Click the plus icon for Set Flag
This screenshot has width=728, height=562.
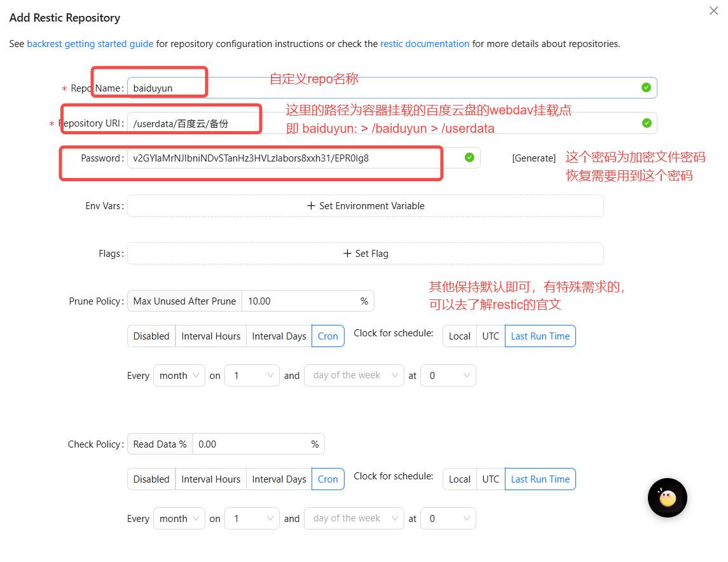tap(347, 254)
